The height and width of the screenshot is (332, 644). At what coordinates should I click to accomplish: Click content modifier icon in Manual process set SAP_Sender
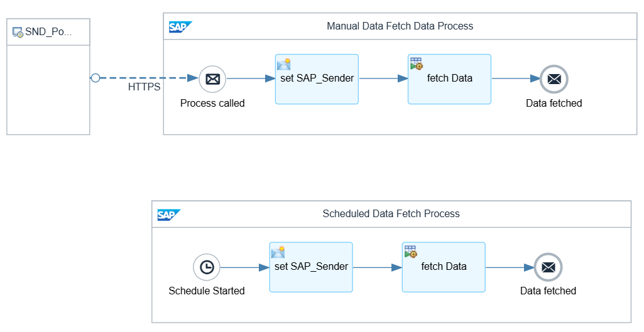284,64
